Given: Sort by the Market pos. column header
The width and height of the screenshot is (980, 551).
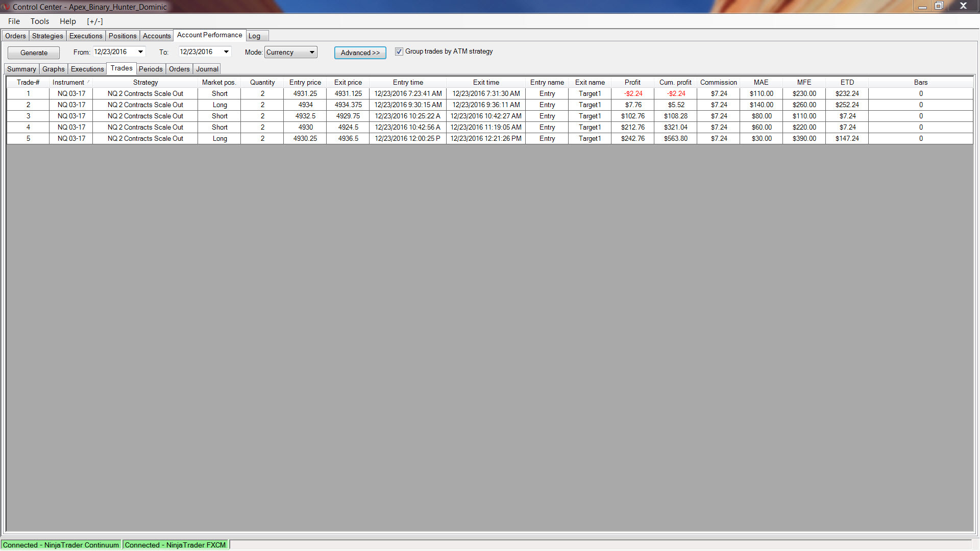Looking at the screenshot, I should [219, 82].
